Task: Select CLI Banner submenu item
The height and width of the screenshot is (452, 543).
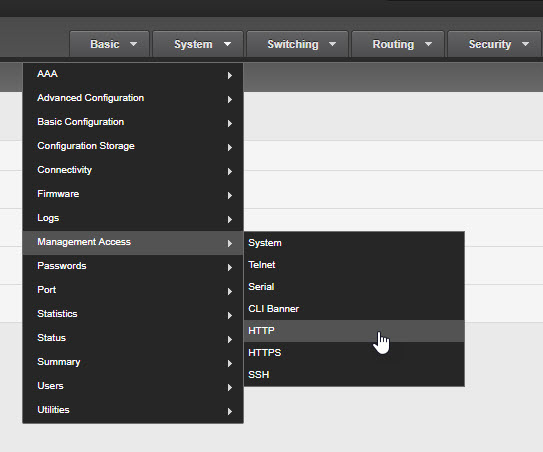Action: [x=354, y=309]
